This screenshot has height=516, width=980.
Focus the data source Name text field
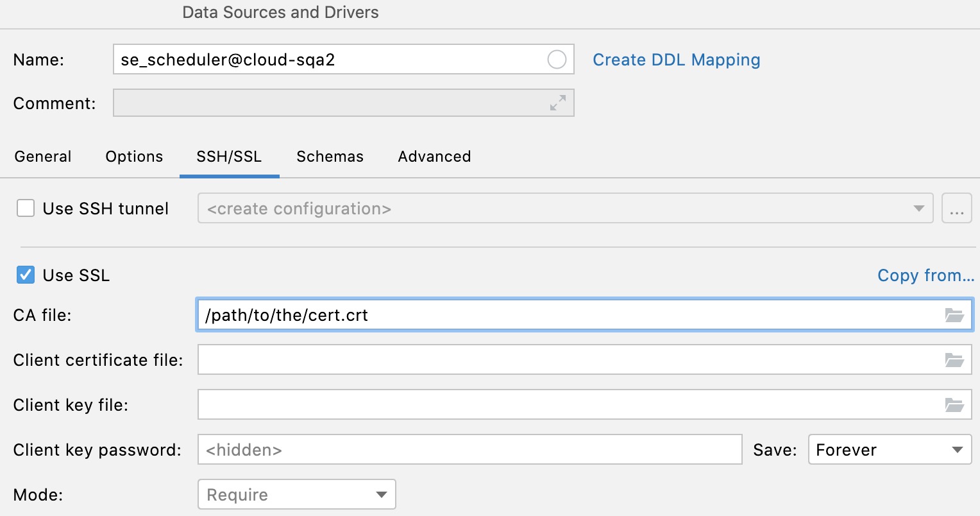click(327, 60)
